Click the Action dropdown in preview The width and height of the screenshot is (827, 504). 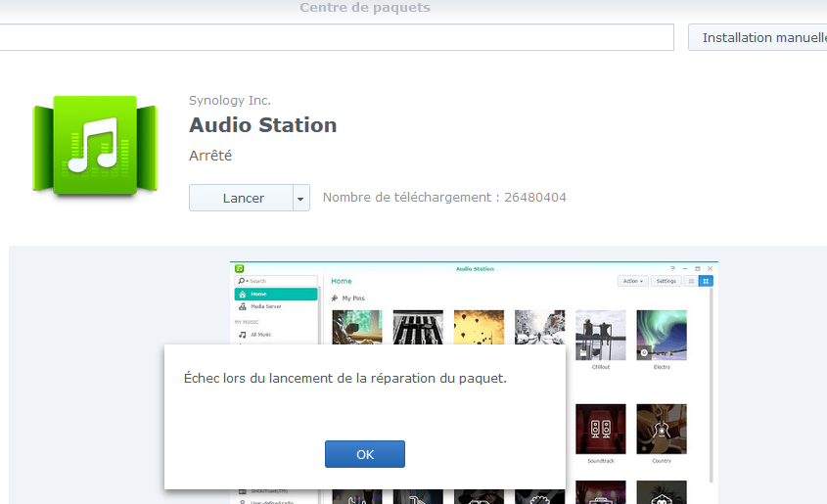(x=633, y=281)
